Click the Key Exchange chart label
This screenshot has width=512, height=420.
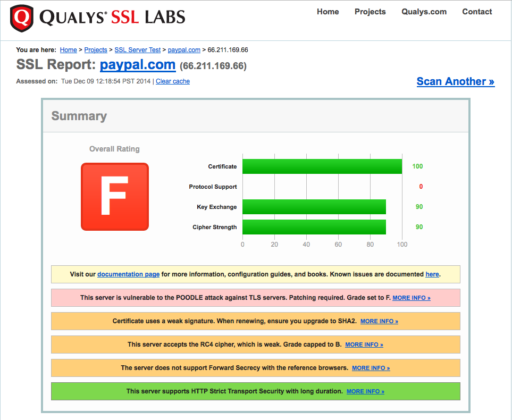point(217,207)
